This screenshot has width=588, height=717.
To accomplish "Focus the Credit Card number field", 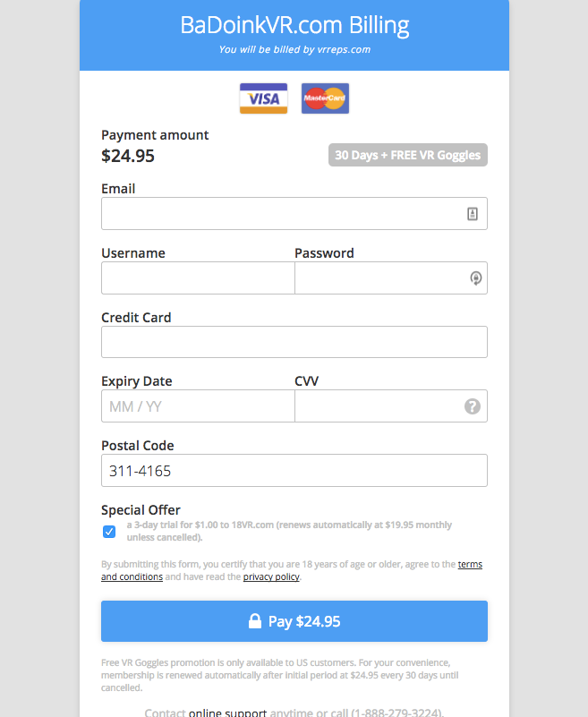I will [x=294, y=342].
